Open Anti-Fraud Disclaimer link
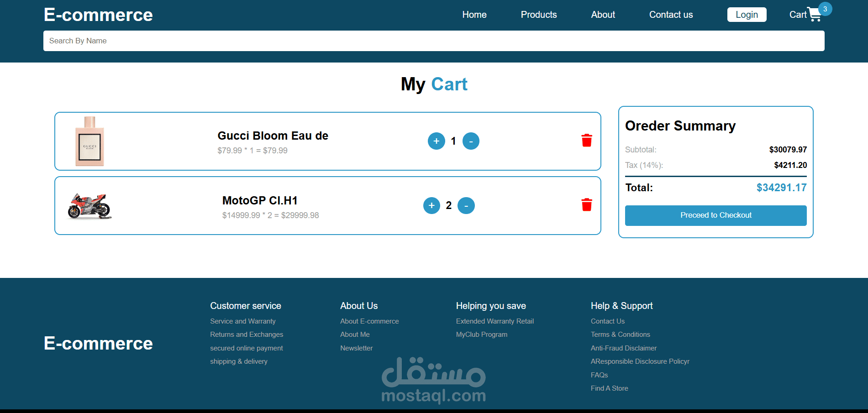Image resolution: width=868 pixels, height=413 pixels. (624, 348)
